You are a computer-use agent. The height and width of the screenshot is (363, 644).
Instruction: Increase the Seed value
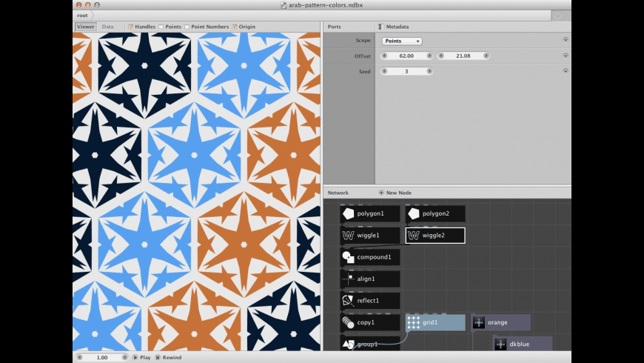429,72
